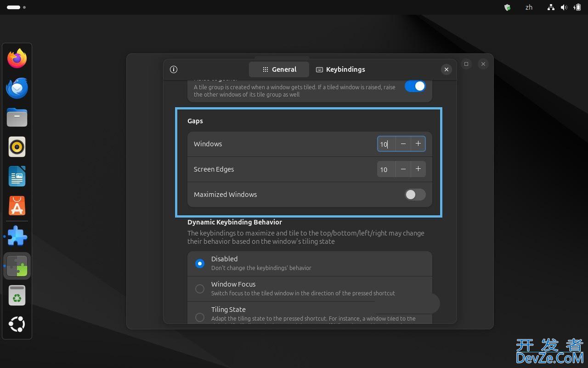
Task: Click the info icon in preferences header
Action: coord(174,69)
